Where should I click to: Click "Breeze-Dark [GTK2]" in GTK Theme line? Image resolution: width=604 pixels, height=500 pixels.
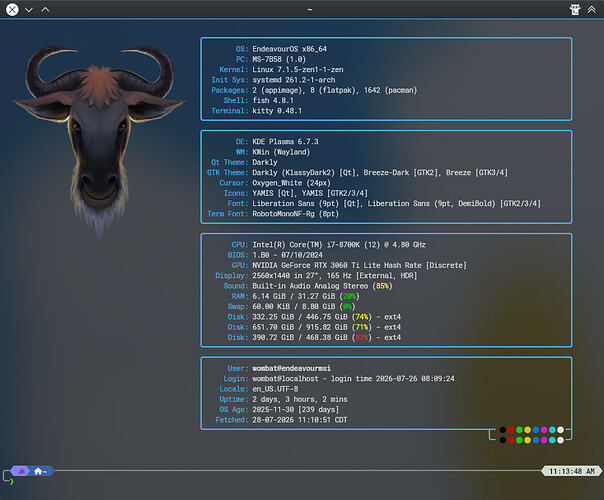[x=402, y=173]
